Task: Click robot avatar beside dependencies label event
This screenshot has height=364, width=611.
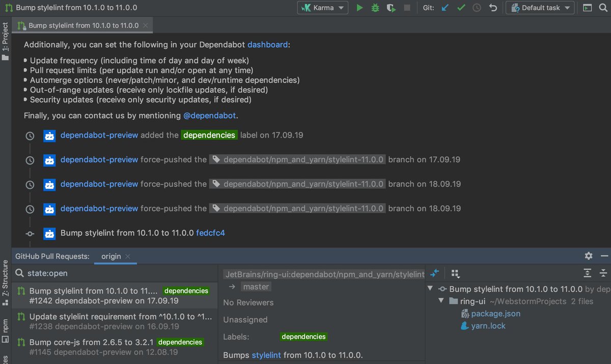Action: tap(49, 136)
